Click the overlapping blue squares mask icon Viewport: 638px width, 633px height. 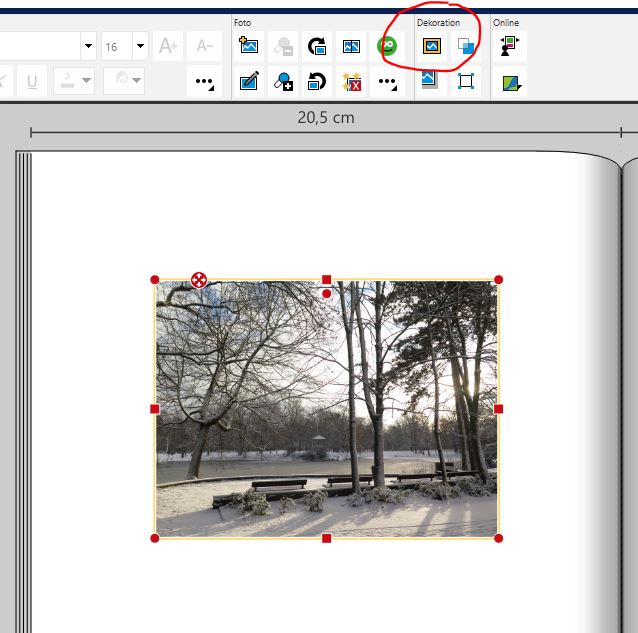tap(466, 46)
